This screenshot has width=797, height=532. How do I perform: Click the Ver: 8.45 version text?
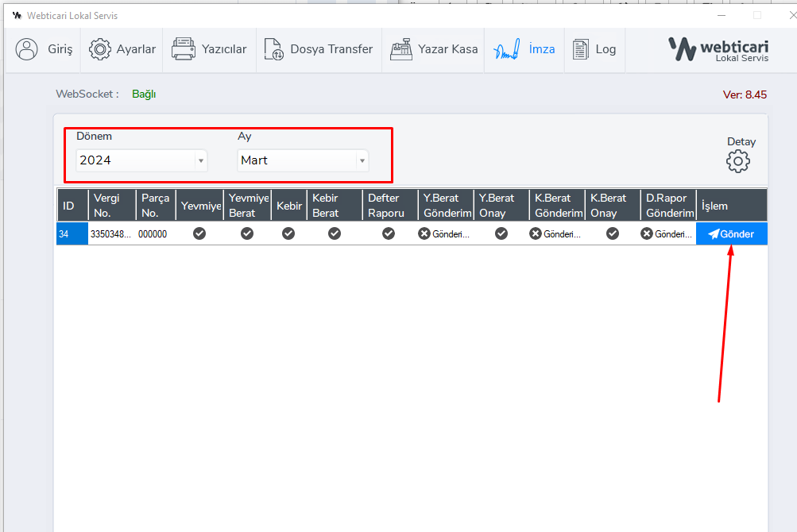coord(745,94)
